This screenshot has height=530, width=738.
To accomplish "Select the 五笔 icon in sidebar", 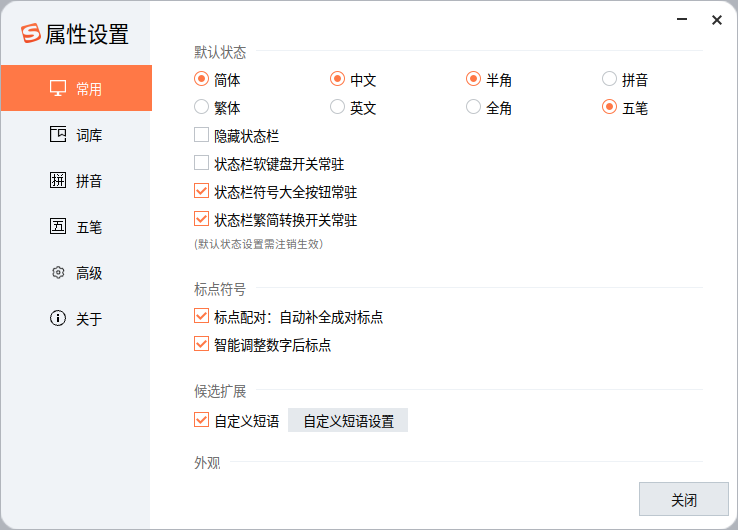I will coord(58,226).
